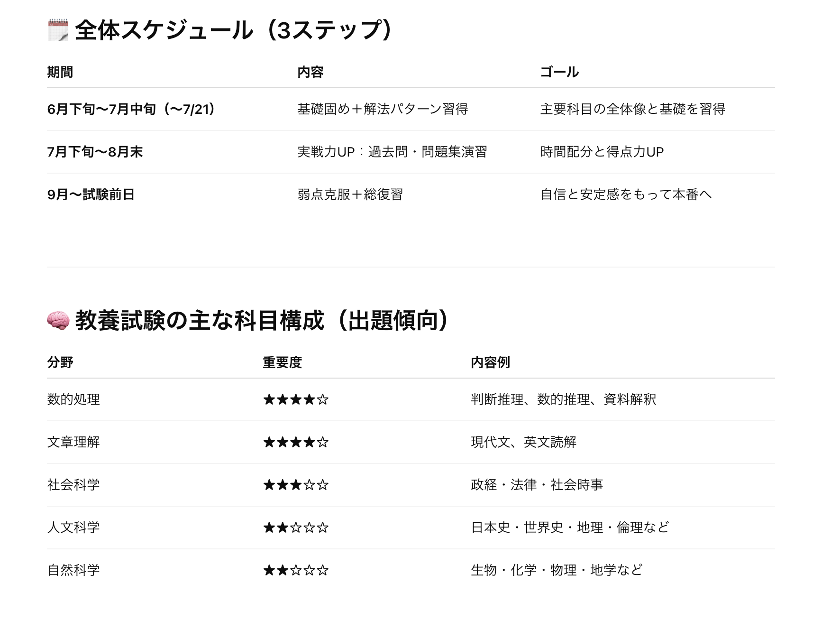Click the 7月下旬〜8月末 period cell

(x=95, y=152)
